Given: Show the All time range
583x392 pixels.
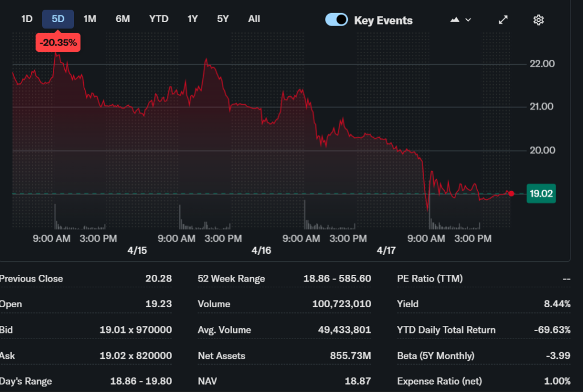Looking at the screenshot, I should tap(254, 19).
